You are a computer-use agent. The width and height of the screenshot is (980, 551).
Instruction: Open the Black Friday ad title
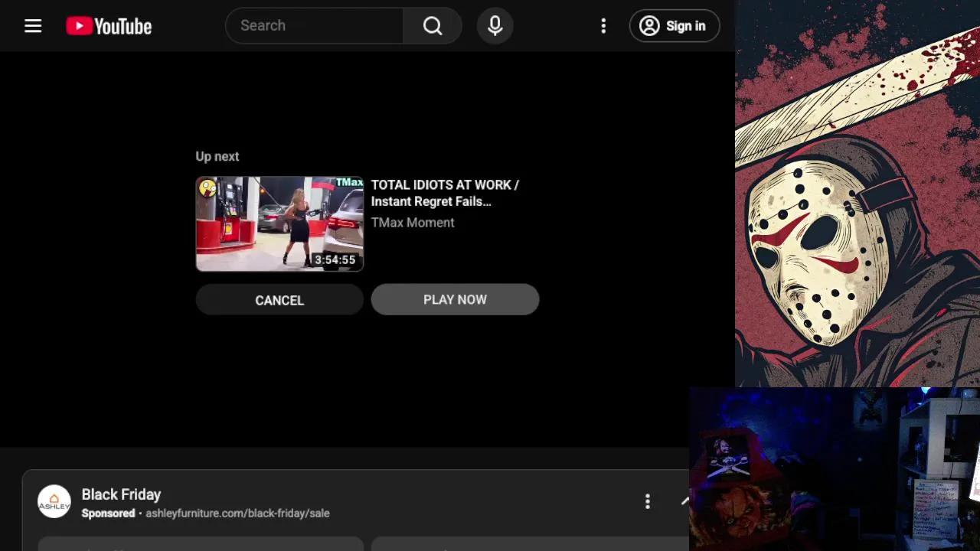coord(121,494)
